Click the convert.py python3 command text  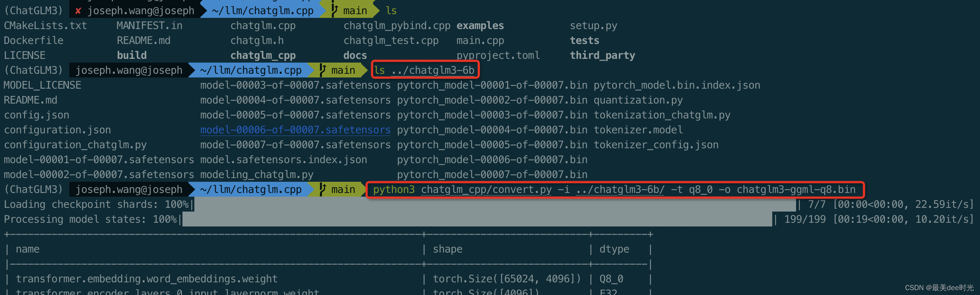point(614,190)
